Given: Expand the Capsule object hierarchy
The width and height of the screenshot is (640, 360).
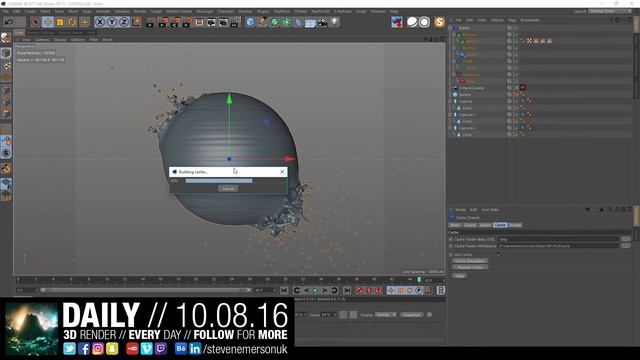Looking at the screenshot, I should (451, 101).
